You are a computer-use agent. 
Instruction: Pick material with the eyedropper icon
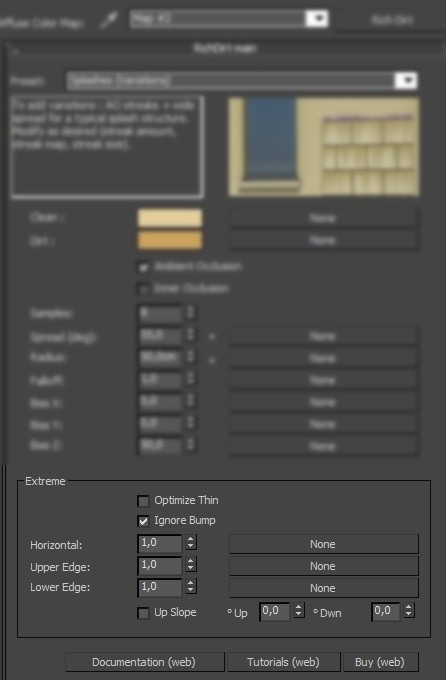pos(108,21)
